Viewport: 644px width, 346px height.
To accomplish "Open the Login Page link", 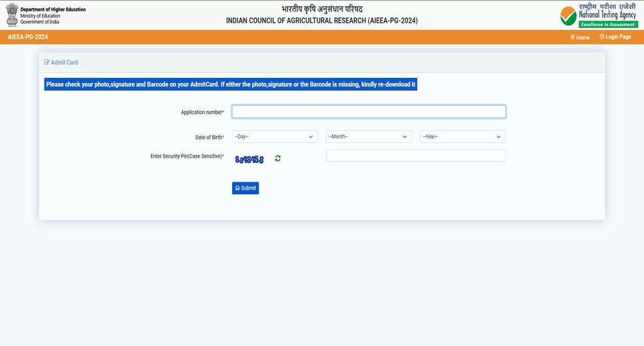I will click(x=615, y=37).
